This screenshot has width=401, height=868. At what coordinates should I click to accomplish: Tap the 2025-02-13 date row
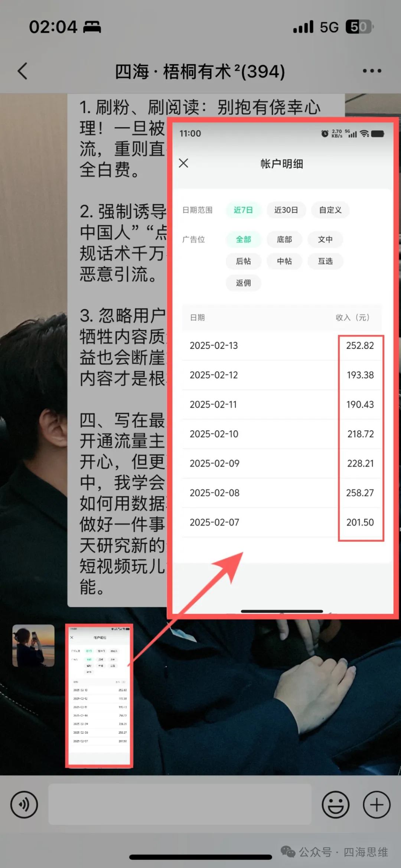(x=282, y=345)
